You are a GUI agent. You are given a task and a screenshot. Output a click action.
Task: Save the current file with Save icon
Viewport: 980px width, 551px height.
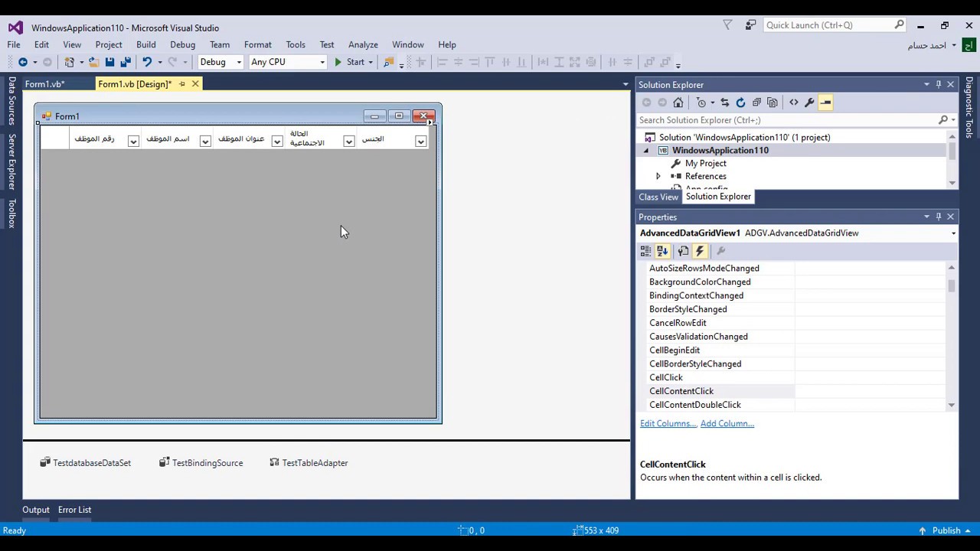point(109,62)
